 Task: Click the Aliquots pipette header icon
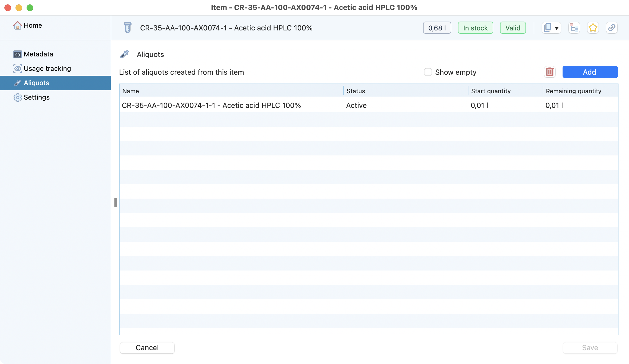[x=125, y=54]
